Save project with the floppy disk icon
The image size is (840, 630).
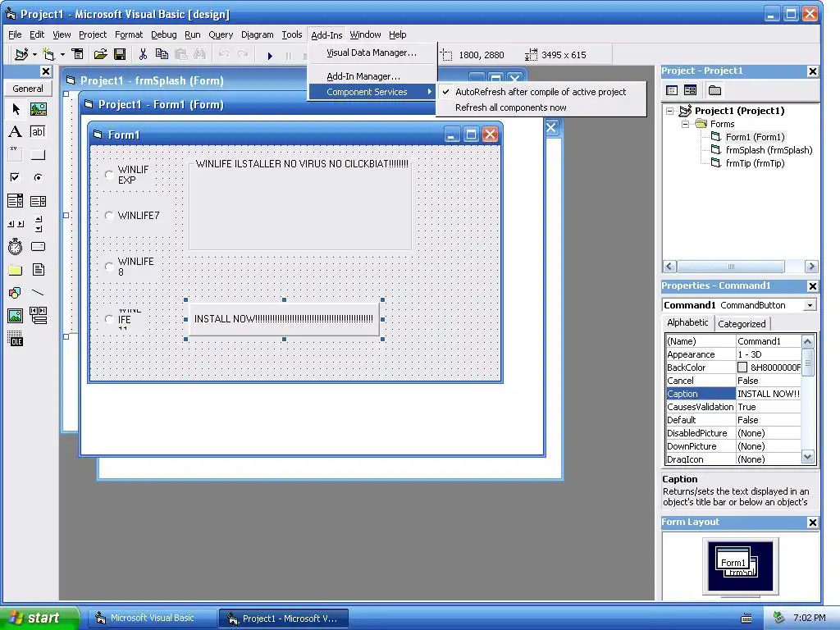(120, 54)
